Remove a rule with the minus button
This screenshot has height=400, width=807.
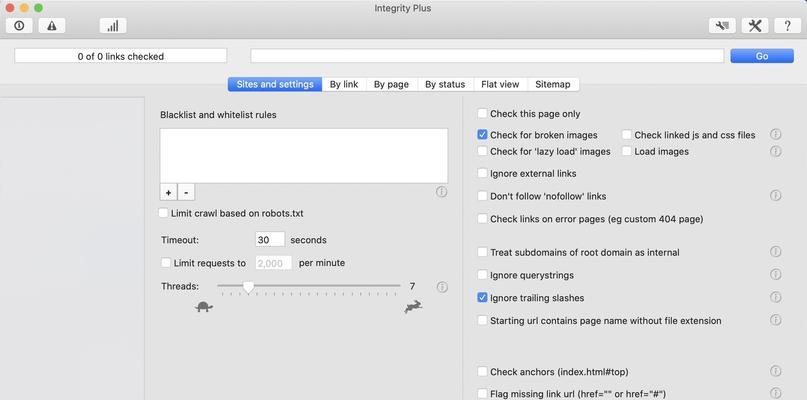[x=186, y=193]
